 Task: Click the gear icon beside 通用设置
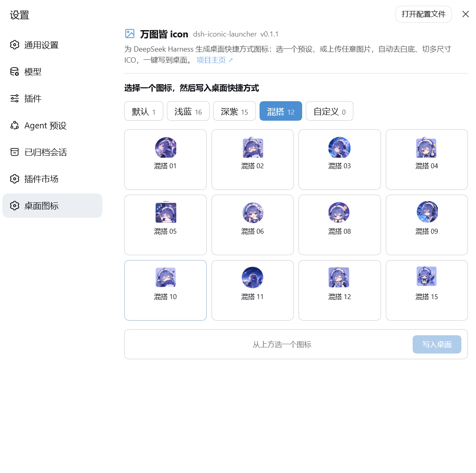tap(15, 45)
